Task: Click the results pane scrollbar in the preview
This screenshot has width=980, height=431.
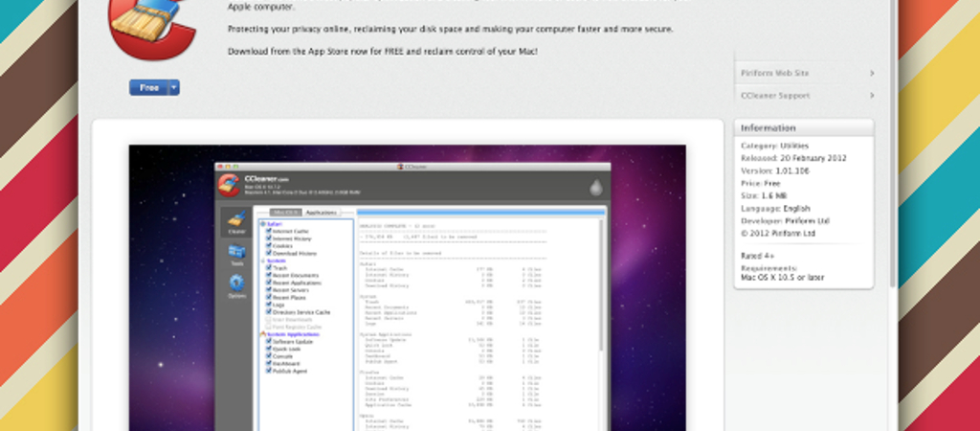Action: pyautogui.click(x=602, y=284)
